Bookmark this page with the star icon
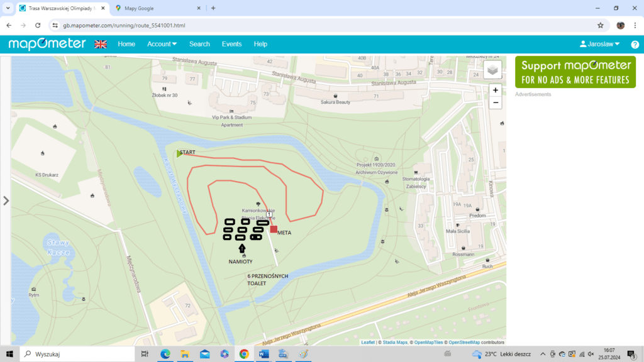The height and width of the screenshot is (362, 644). pos(601,25)
